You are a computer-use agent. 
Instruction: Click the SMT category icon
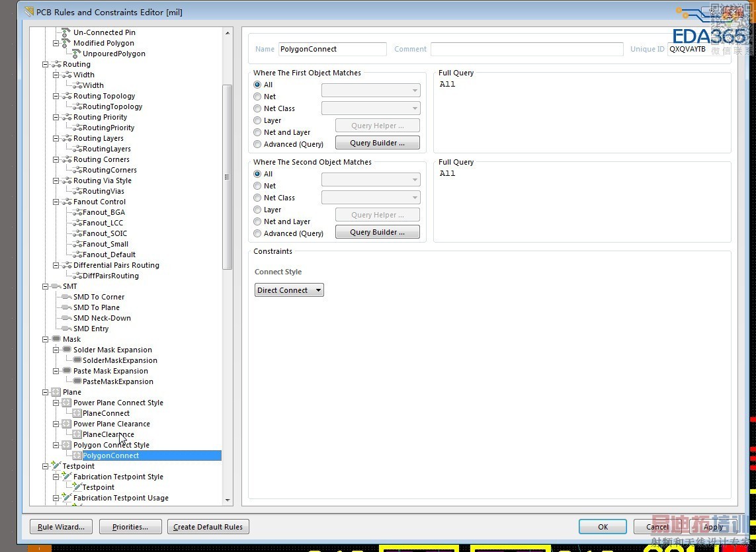(x=56, y=286)
